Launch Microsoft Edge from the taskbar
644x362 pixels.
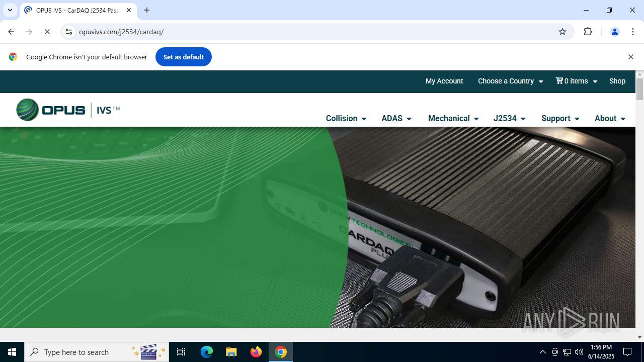pyautogui.click(x=207, y=352)
